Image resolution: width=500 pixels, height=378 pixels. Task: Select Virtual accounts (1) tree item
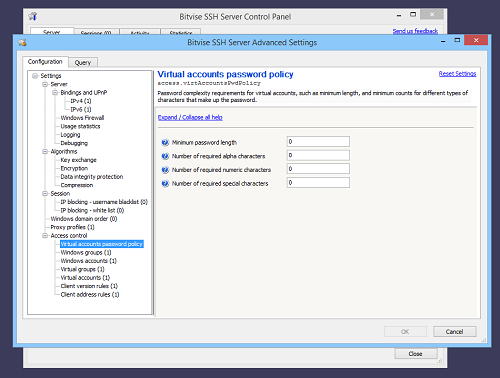coord(85,277)
